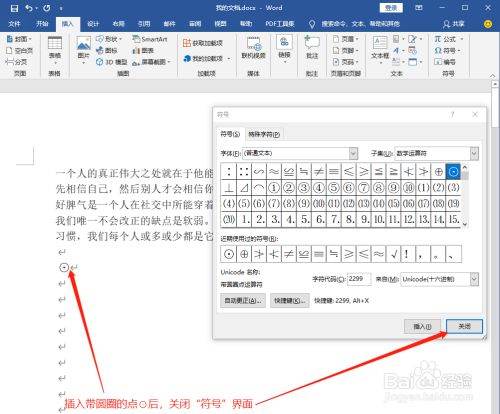Click symbol grid scrollbar down arrow

coord(465,224)
